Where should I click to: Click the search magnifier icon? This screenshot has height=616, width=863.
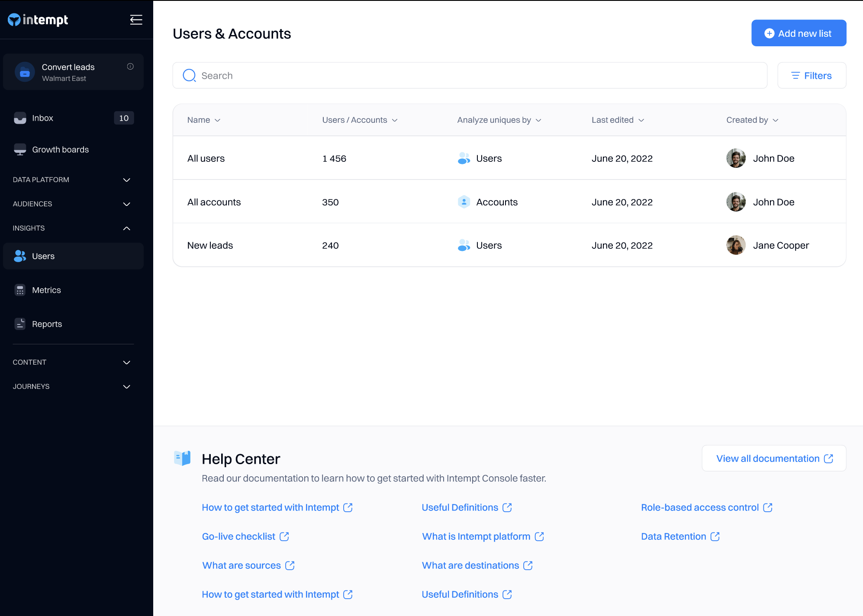click(x=189, y=76)
